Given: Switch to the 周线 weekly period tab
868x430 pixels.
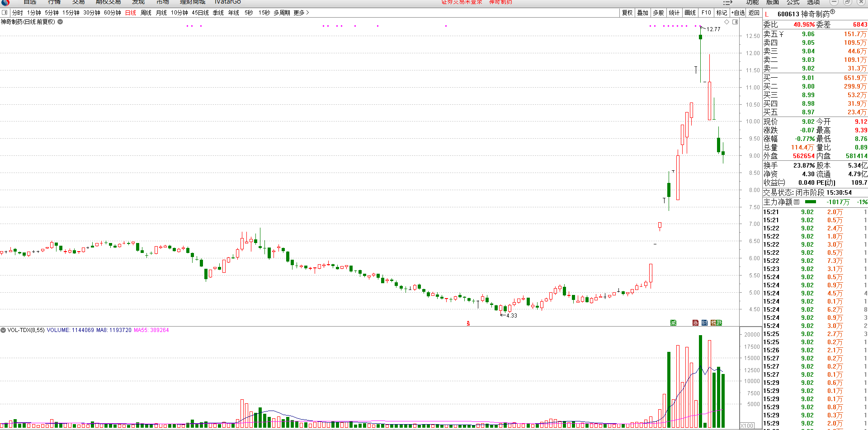Looking at the screenshot, I should [146, 13].
